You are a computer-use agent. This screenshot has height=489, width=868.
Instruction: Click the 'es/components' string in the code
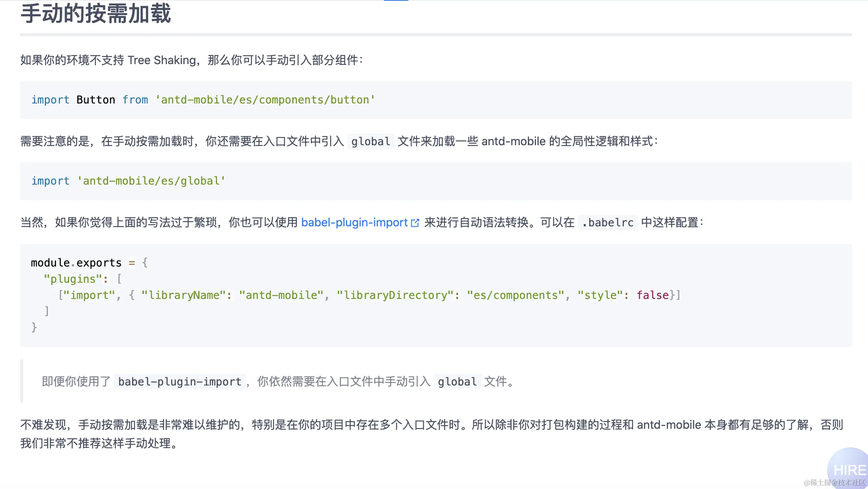tap(515, 295)
